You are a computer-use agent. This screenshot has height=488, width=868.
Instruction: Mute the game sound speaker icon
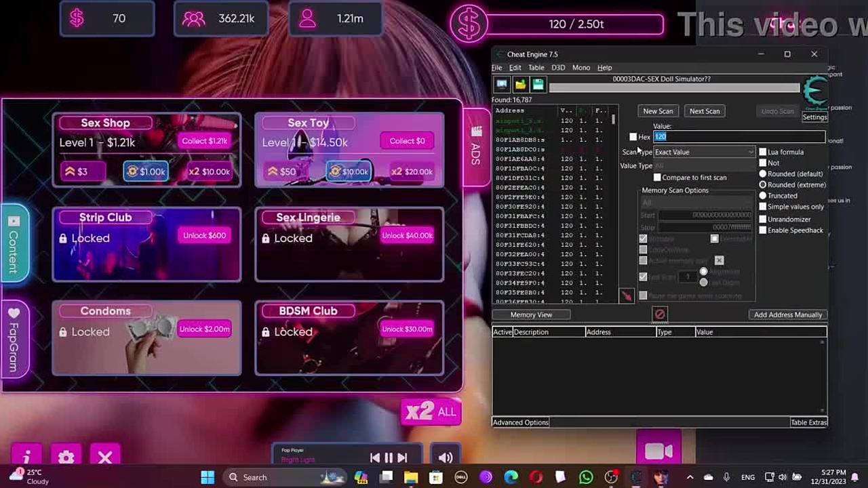pos(446,457)
